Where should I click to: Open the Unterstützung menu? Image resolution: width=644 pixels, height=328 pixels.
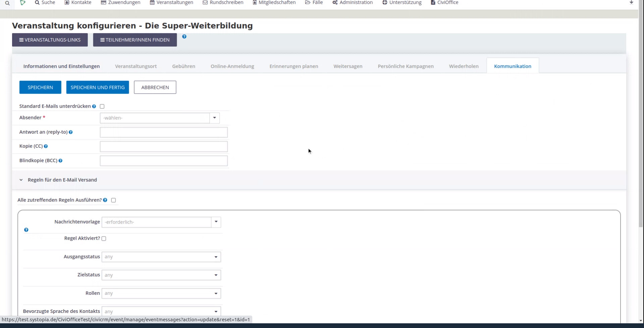(x=402, y=3)
